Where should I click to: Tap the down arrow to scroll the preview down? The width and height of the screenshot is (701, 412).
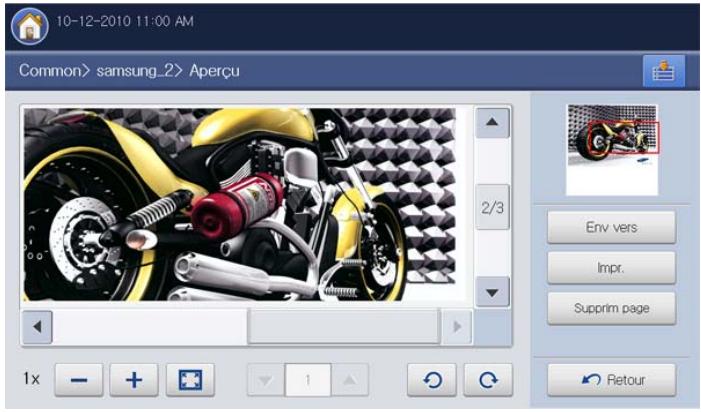point(492,292)
